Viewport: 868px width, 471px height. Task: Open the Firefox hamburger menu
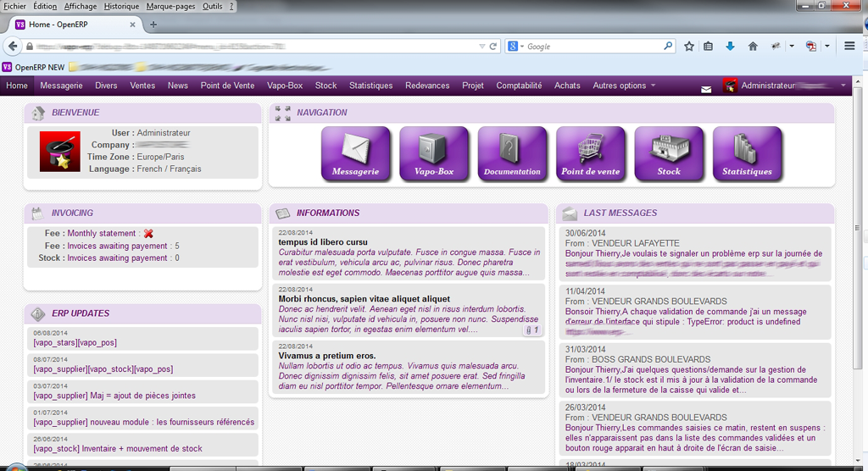849,47
